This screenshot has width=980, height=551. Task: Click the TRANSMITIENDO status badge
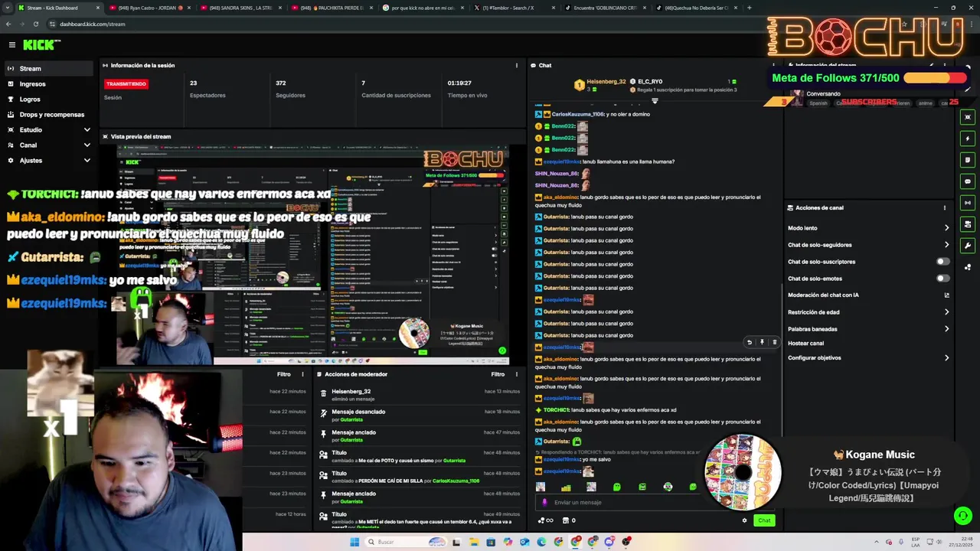tap(126, 84)
